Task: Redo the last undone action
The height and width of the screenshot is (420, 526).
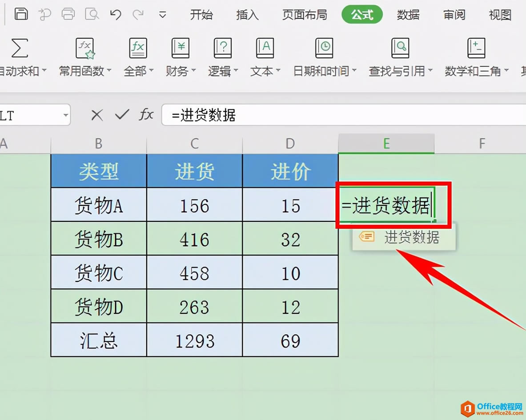Action: [138, 14]
